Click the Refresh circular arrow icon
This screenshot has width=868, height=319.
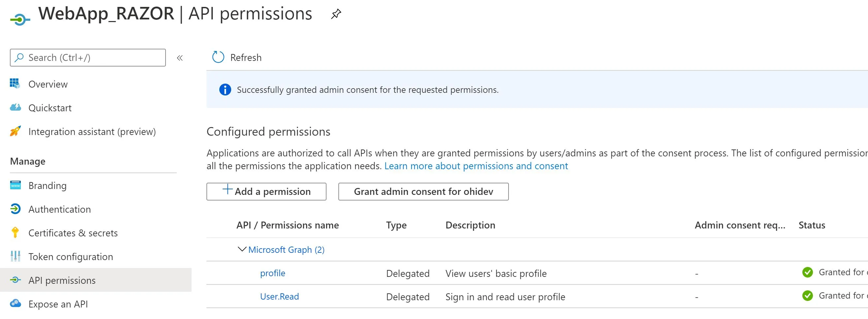click(x=218, y=58)
